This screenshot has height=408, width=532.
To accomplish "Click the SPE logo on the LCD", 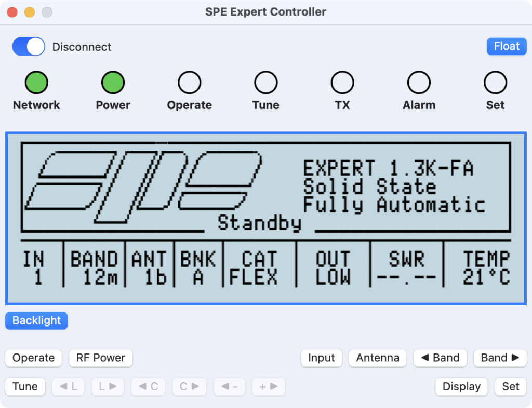I will [x=143, y=186].
